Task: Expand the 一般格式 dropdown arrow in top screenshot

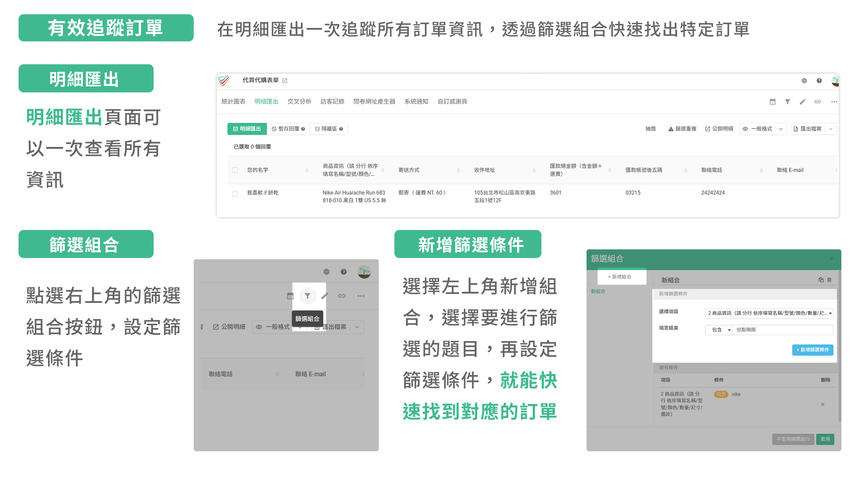Action: coord(781,129)
